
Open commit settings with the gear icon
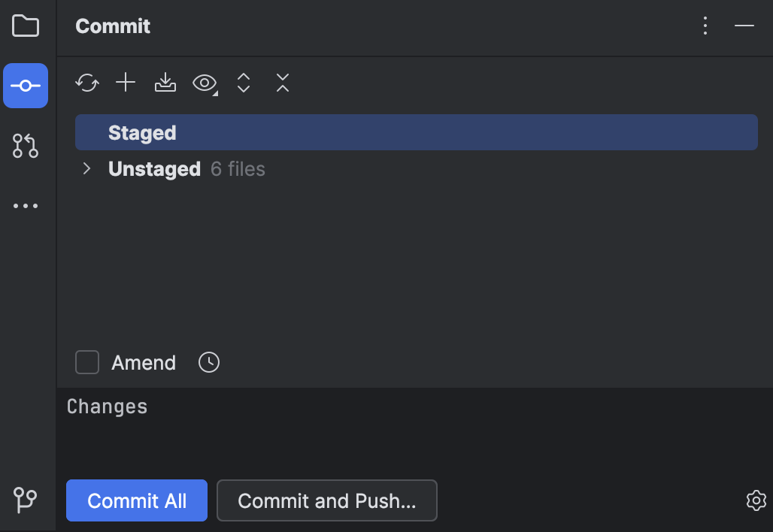[757, 500]
